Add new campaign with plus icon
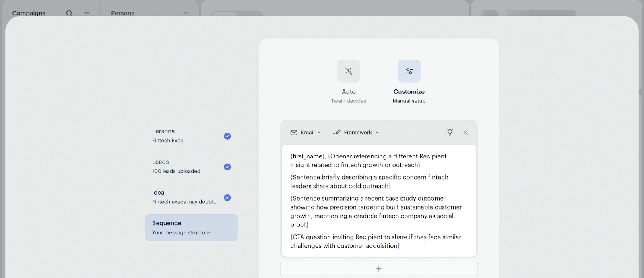 point(87,13)
